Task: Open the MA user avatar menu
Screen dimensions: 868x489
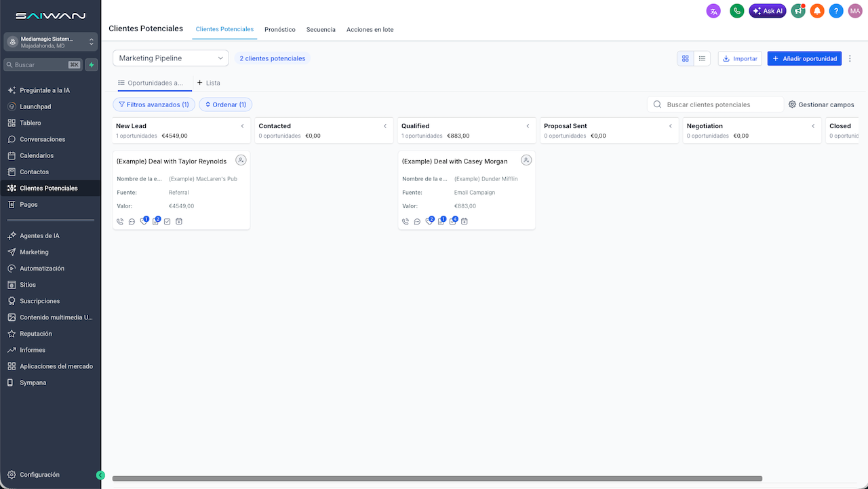Action: tap(855, 11)
